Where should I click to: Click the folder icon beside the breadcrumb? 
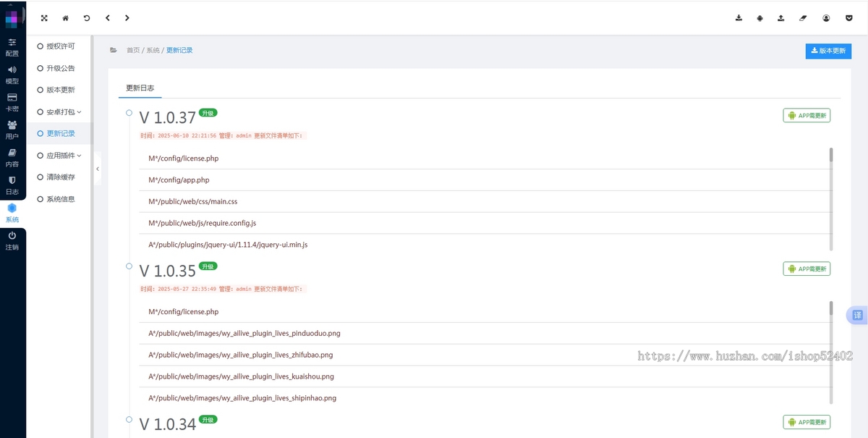pyautogui.click(x=114, y=50)
